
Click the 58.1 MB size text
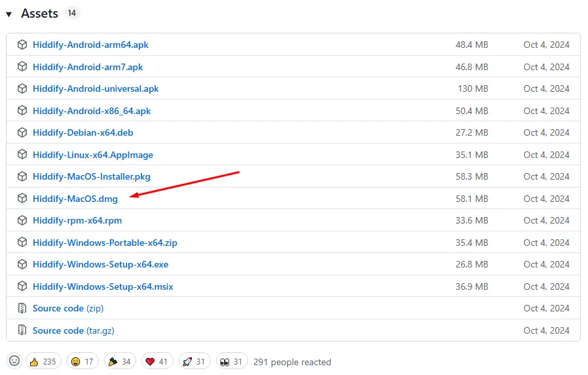coord(471,199)
